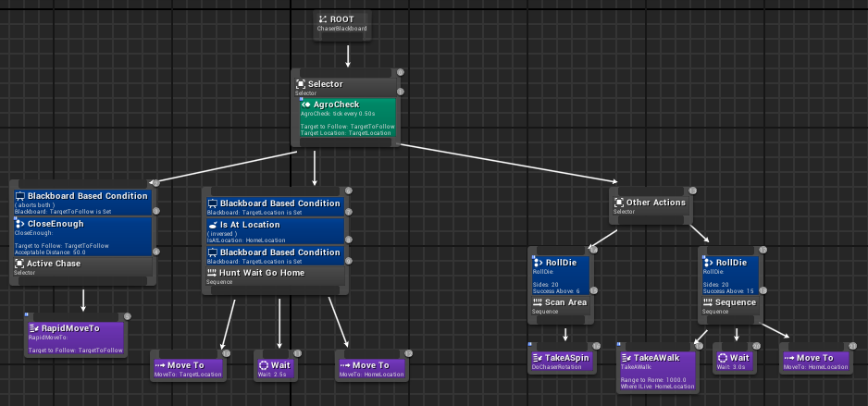The width and height of the screenshot is (868, 406).
Task: Click the Scan Area sequence icon
Action: [538, 302]
